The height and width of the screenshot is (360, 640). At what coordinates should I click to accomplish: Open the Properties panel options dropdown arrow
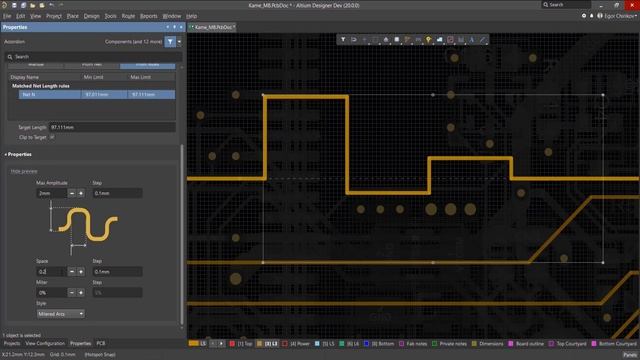[168, 27]
